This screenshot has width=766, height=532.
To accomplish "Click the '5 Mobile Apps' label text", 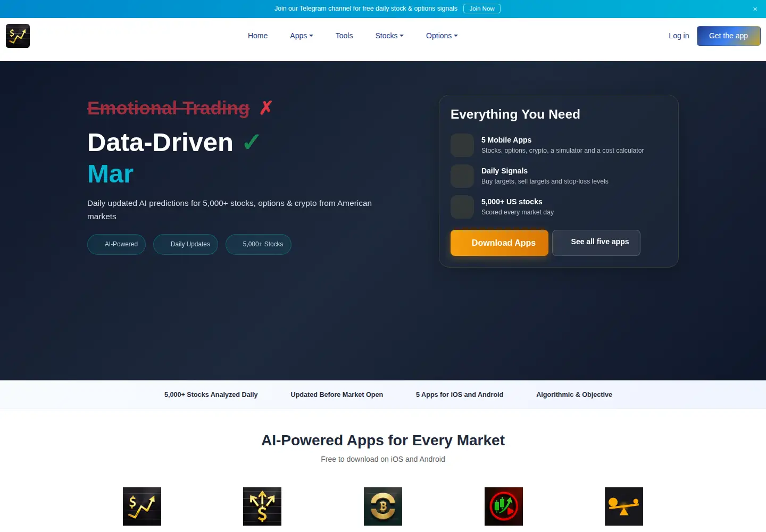I will (506, 140).
